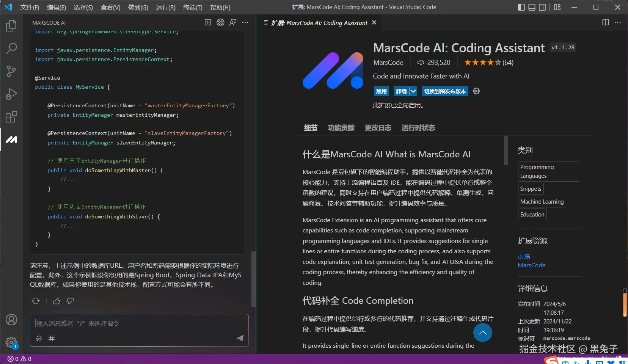This screenshot has height=364, width=628.
Task: Thumbs down the AI answer
Action: pyautogui.click(x=70, y=301)
